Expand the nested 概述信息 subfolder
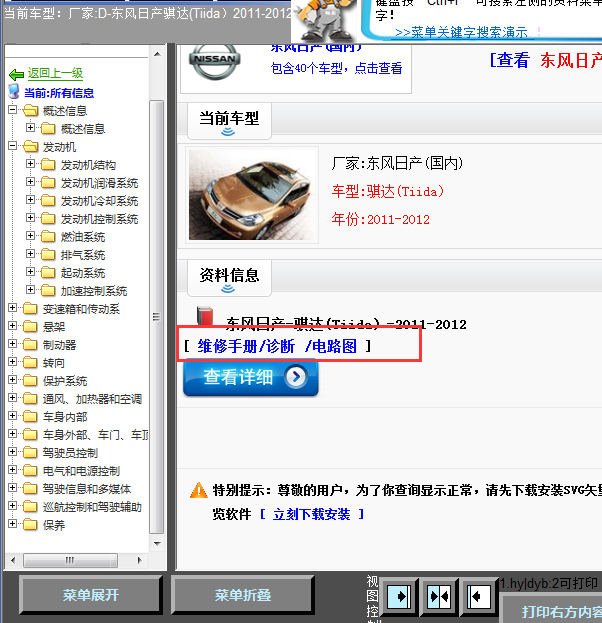602x623 pixels. 30,128
